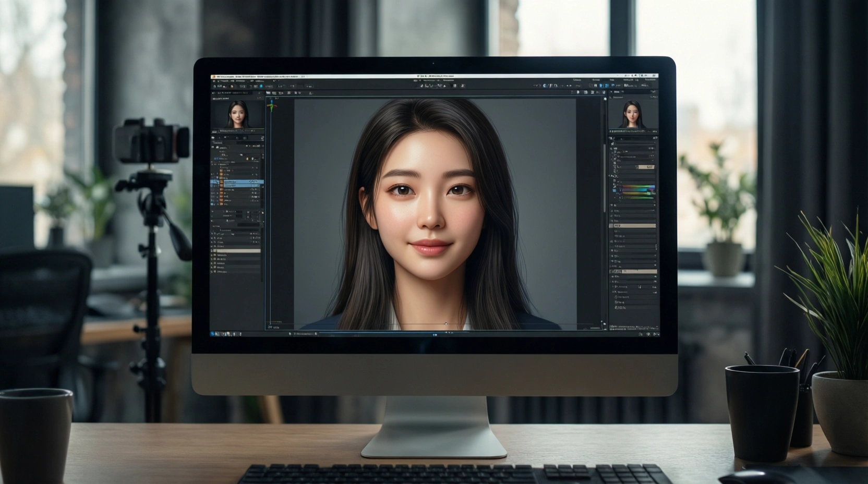Expand the tree arrow above the highlighted layers

(x=218, y=177)
